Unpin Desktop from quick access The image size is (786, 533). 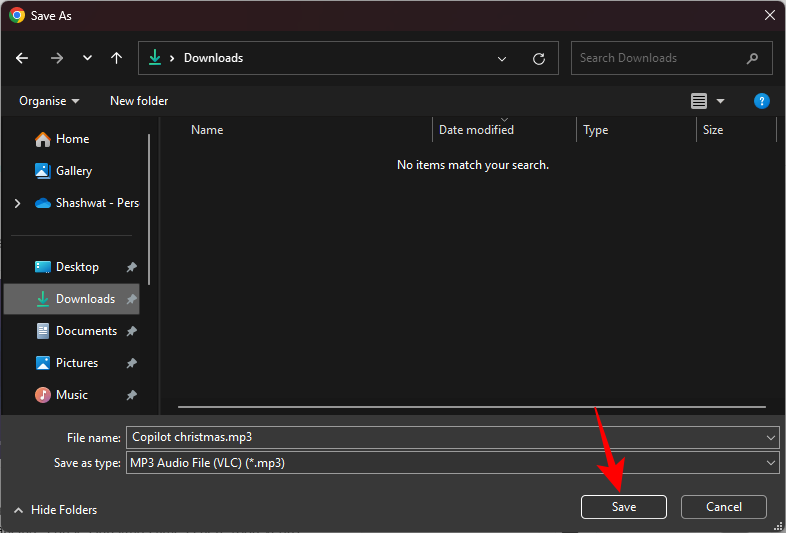tap(131, 267)
